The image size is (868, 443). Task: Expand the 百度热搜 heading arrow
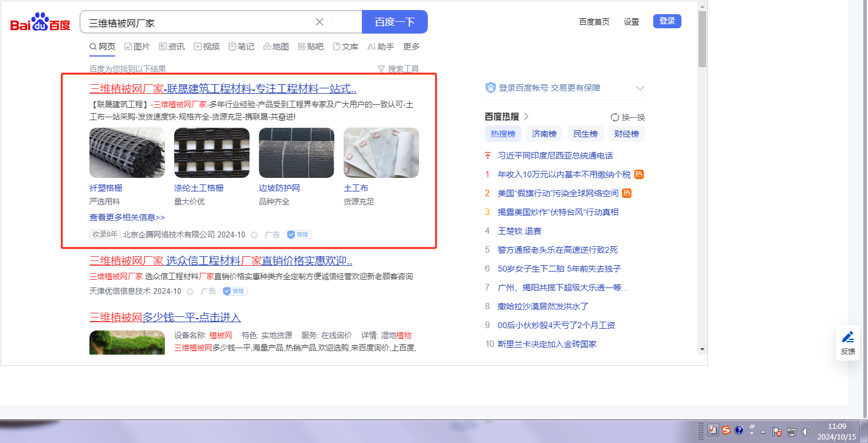coord(527,117)
